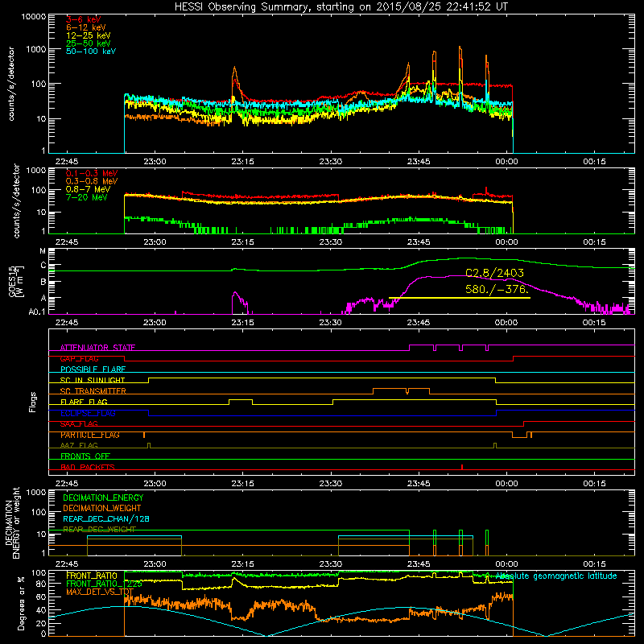Viewport: 644px width, 644px height.
Task: Click the DECIMATION ENERGY or weight axis label
Action: pyautogui.click(x=12, y=522)
